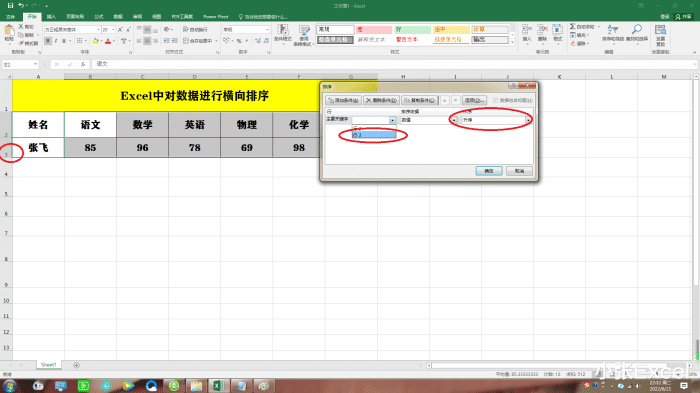Click the 取消 cancel button
700x393 pixels.
click(519, 171)
